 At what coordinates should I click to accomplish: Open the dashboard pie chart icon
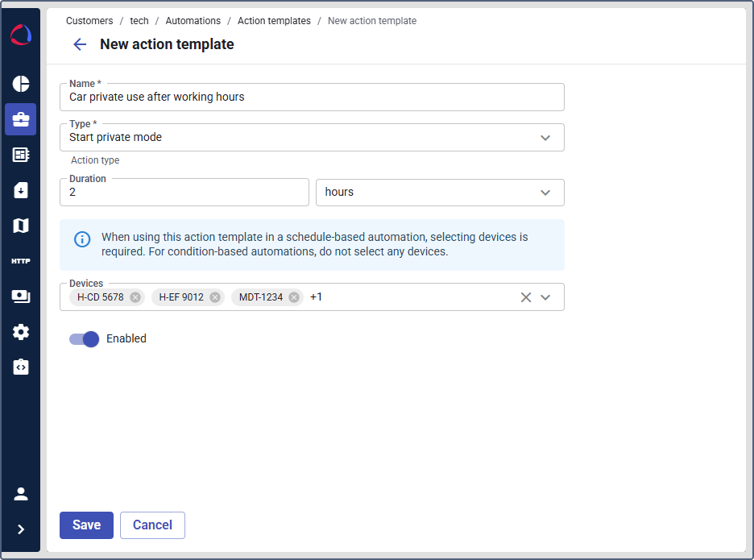click(x=20, y=84)
